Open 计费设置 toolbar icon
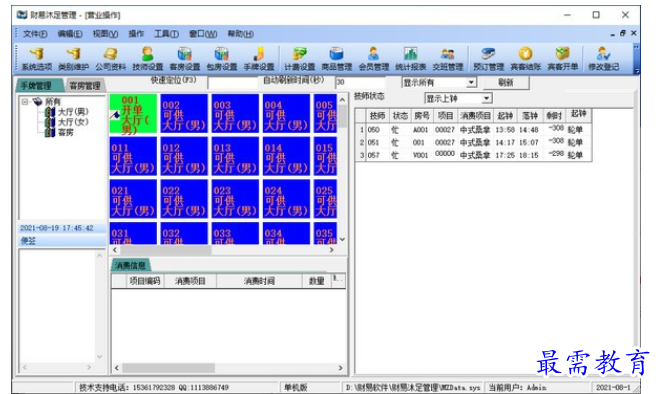The image size is (658, 394). click(300, 59)
